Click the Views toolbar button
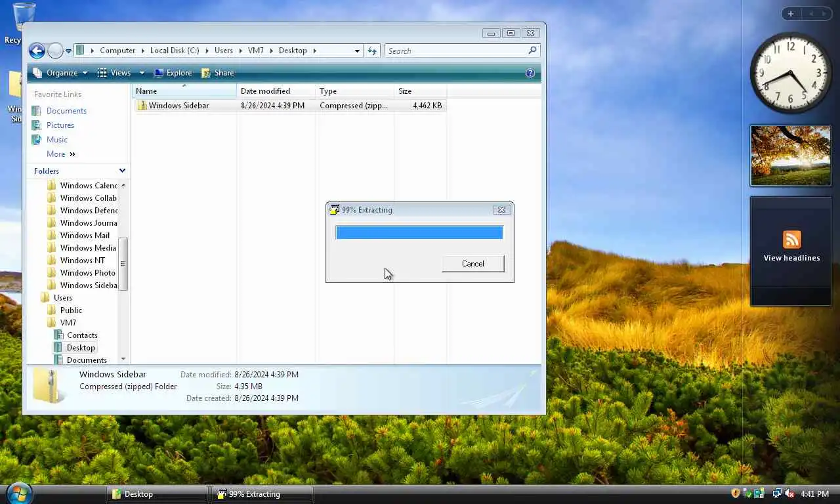The width and height of the screenshot is (840, 504). coord(114,73)
